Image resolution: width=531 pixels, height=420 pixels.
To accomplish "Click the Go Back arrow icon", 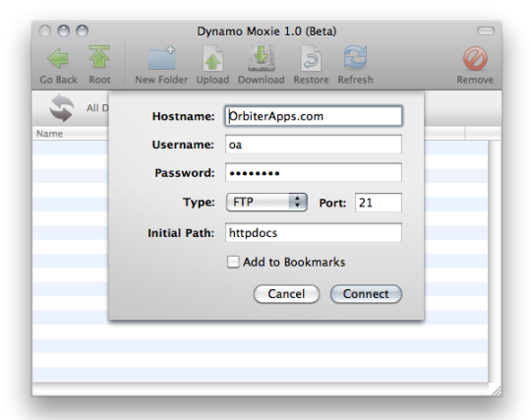I will 58,58.
